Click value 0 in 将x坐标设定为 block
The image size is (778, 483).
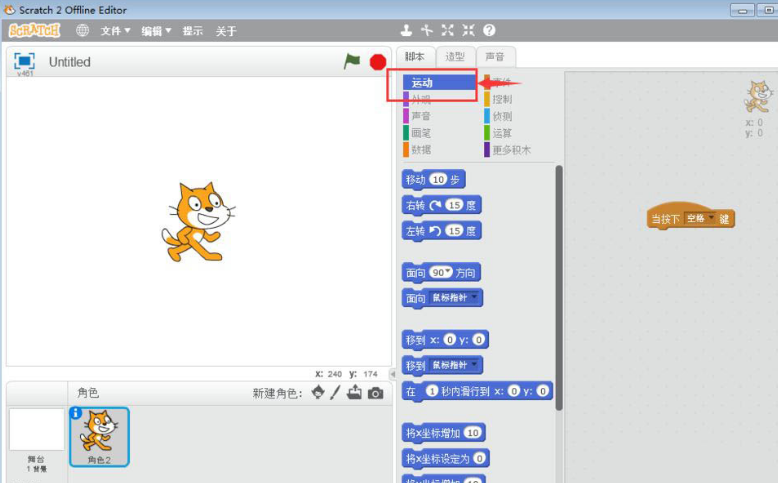pyautogui.click(x=479, y=458)
